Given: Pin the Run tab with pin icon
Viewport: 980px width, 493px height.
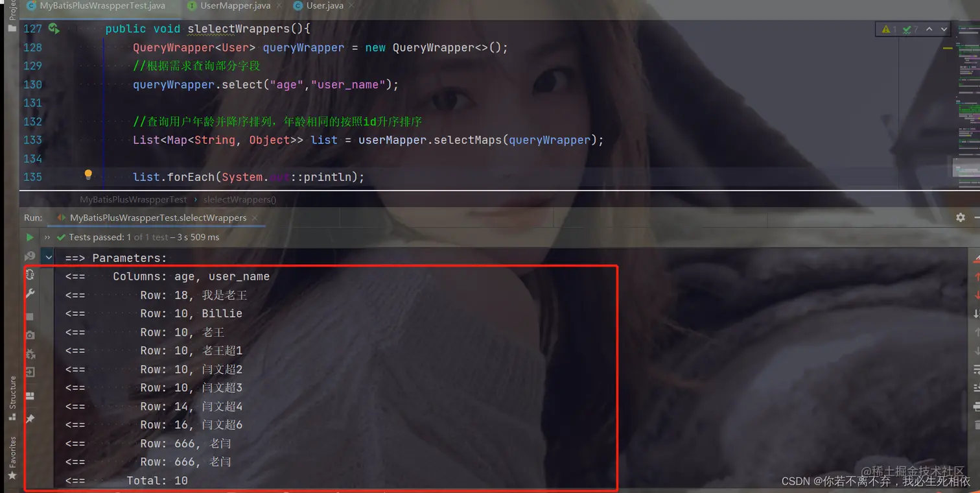Looking at the screenshot, I should pyautogui.click(x=30, y=419).
